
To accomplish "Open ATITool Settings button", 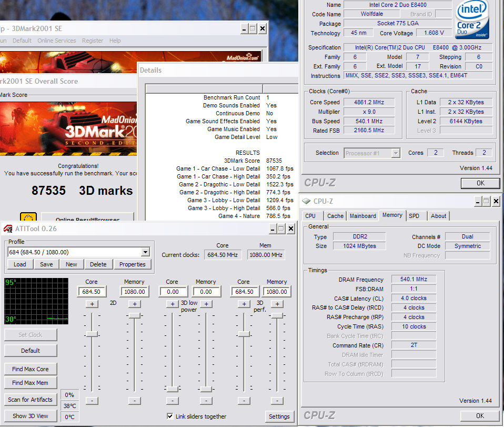I will (x=279, y=416).
